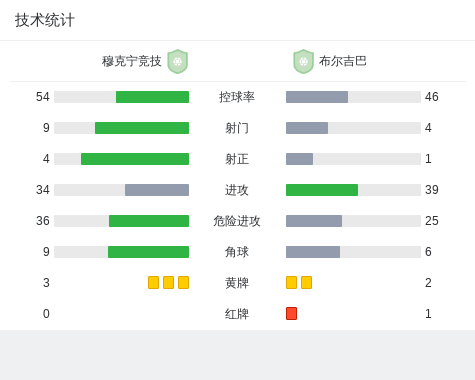This screenshot has width=475, height=380.
Task: Click 布尔吉巴's second yellow card icon
Action: (306, 282)
